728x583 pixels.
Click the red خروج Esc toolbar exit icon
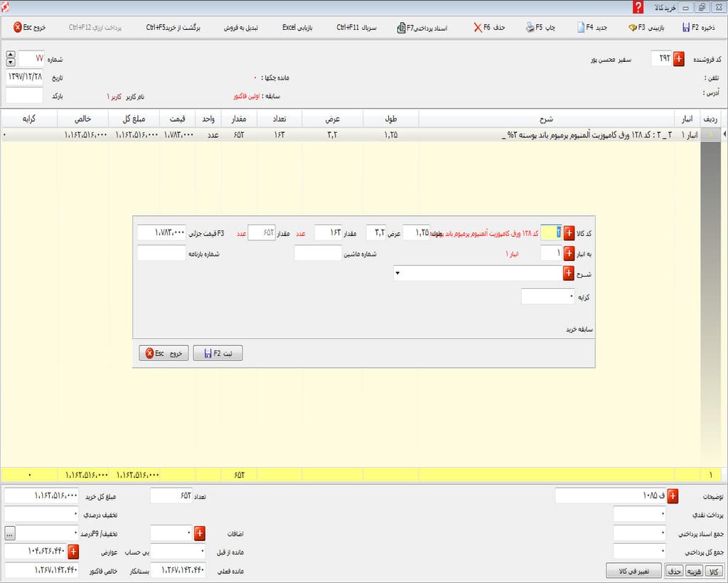18,27
